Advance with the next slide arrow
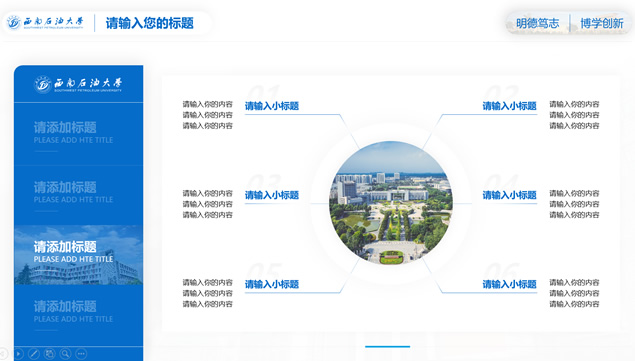Screen dimensions: 635x361 (19, 354)
